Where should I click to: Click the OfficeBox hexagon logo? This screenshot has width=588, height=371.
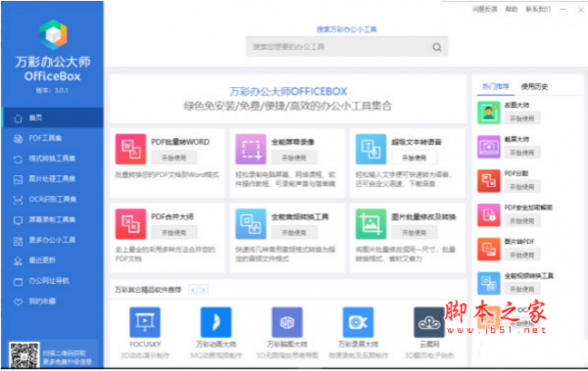[53, 34]
